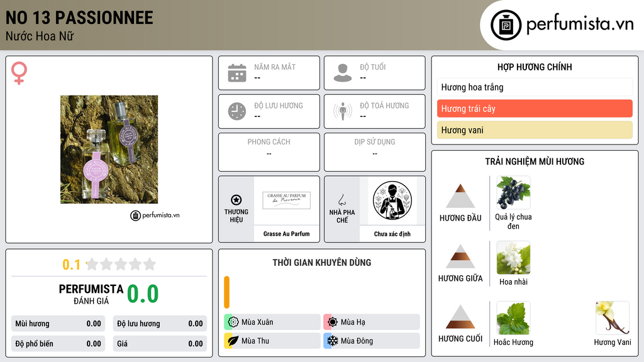Click the small perfumista.vn watermark icon under photo
Image resolution: width=644 pixels, height=362 pixels.
136,216
